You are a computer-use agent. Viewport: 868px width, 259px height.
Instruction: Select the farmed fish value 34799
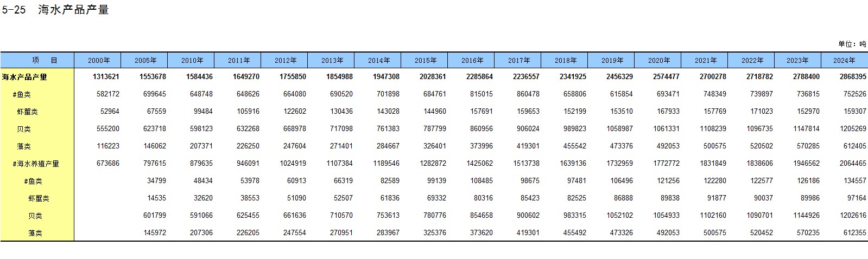(x=156, y=181)
